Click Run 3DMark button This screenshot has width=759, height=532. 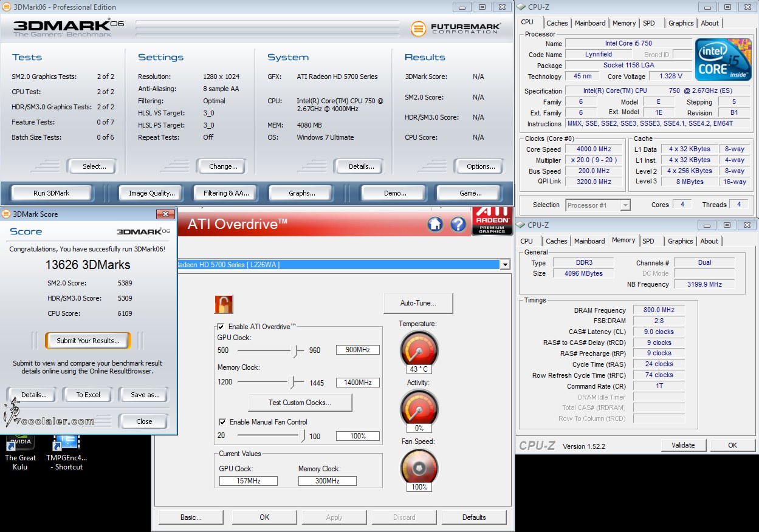[52, 193]
